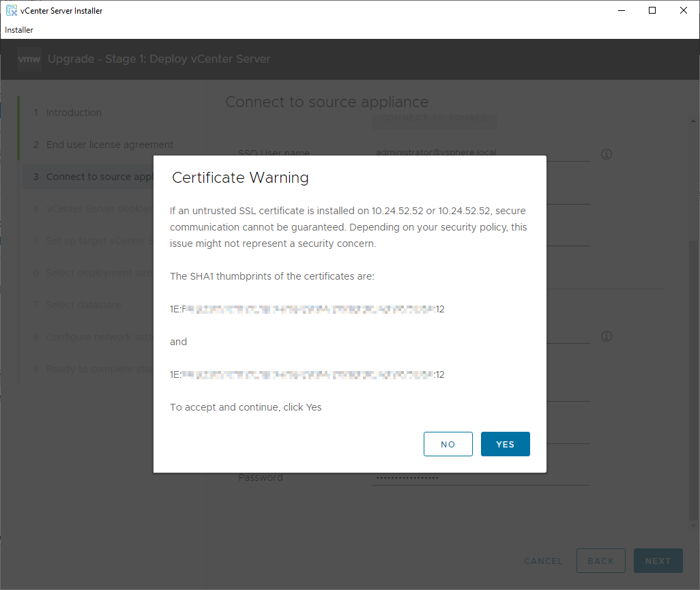This screenshot has width=700, height=590.
Task: Click the vmw logo in the header
Action: [29, 59]
